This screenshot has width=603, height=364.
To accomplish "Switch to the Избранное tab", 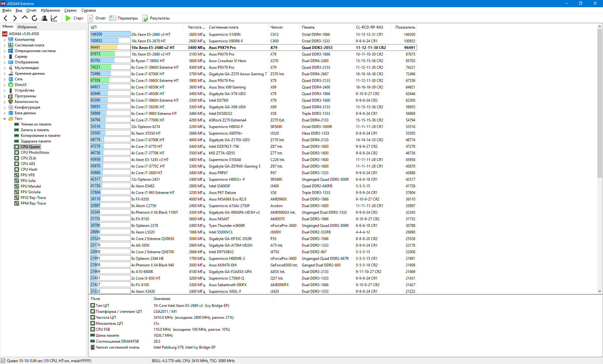I will click(x=27, y=27).
